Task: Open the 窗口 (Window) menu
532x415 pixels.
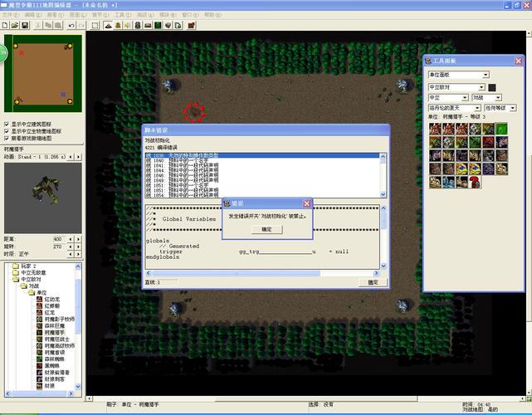Action: point(190,15)
